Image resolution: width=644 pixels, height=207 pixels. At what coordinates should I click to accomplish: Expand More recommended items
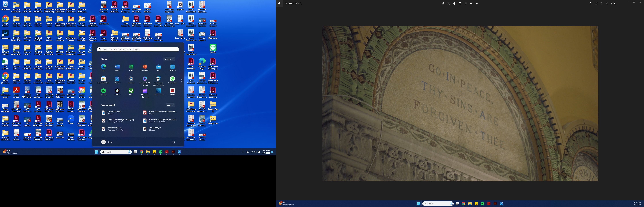pos(170,105)
